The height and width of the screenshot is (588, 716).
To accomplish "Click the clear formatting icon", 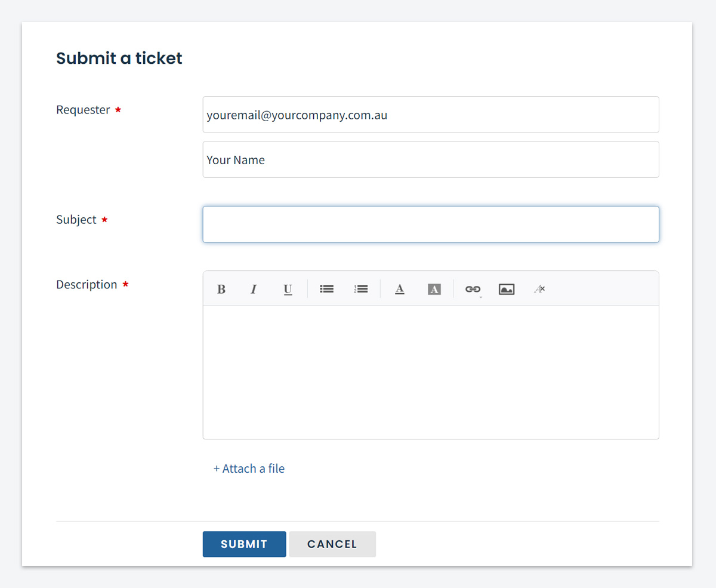I will point(539,289).
